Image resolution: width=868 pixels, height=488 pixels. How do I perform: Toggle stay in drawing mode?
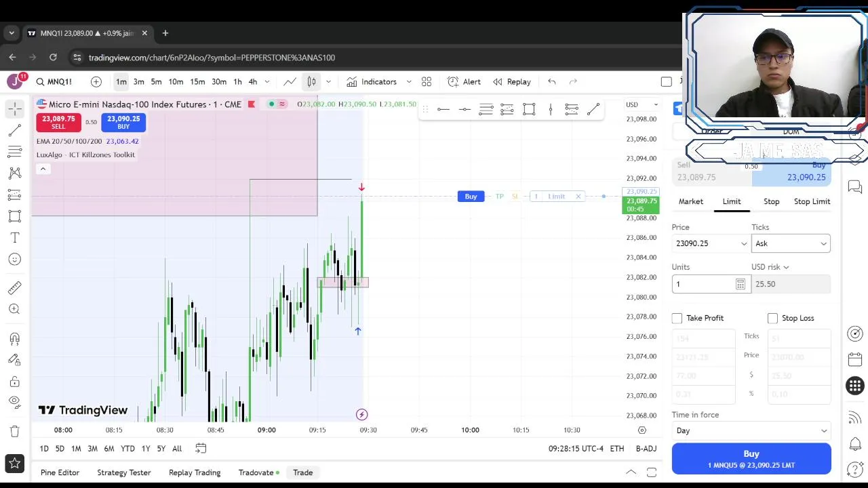(15, 360)
